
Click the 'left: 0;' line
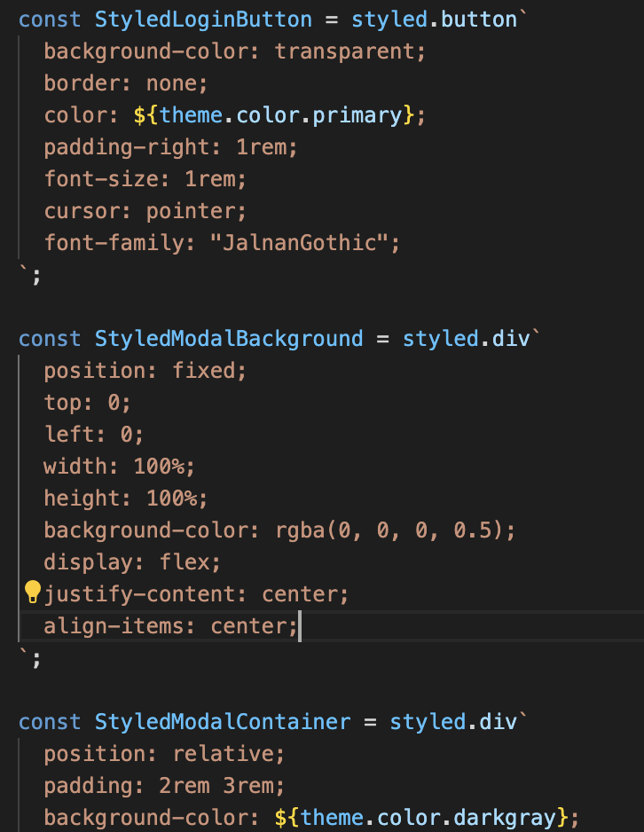(x=93, y=435)
